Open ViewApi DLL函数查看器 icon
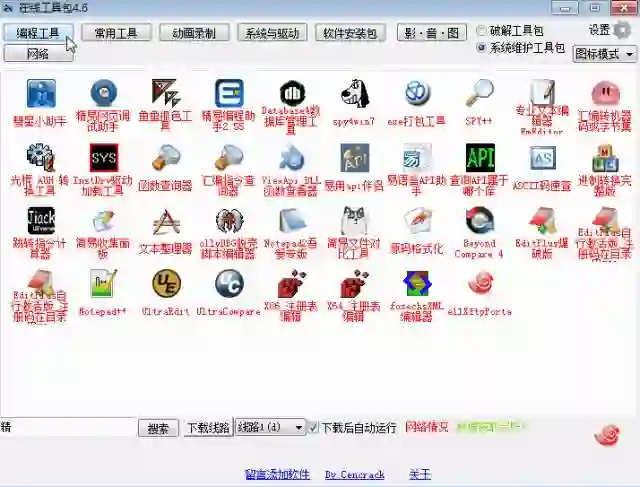 (x=292, y=158)
